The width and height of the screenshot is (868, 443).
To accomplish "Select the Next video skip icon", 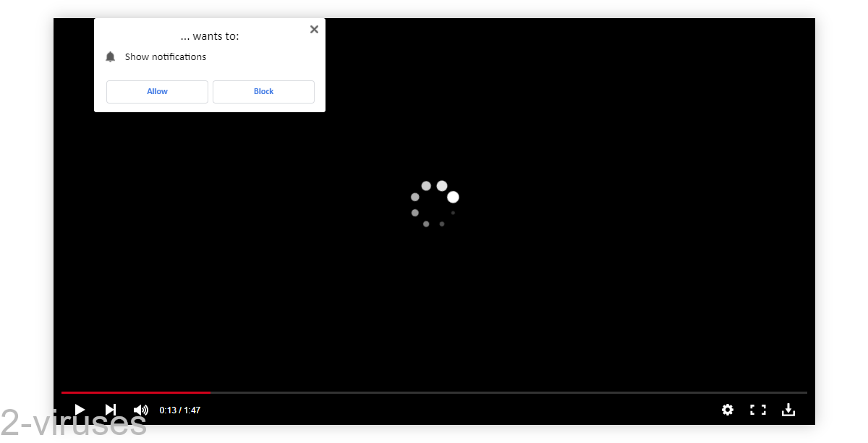I will [x=110, y=410].
